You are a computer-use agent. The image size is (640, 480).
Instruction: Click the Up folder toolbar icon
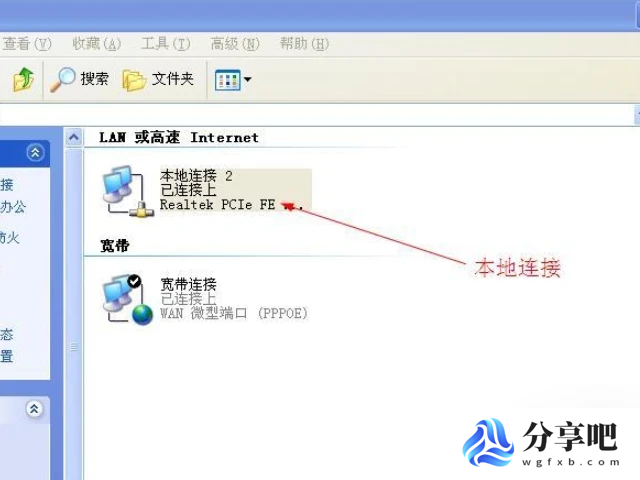coord(24,79)
